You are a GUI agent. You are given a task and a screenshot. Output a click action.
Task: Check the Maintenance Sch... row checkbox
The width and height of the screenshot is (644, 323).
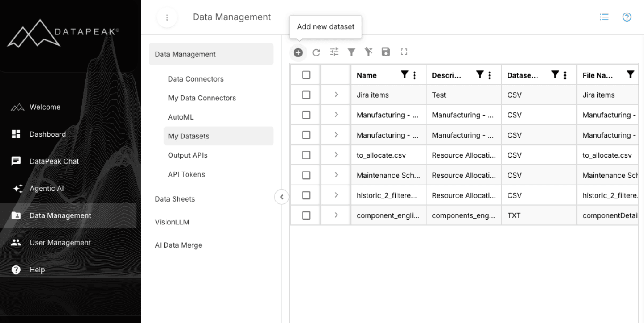pyautogui.click(x=306, y=175)
